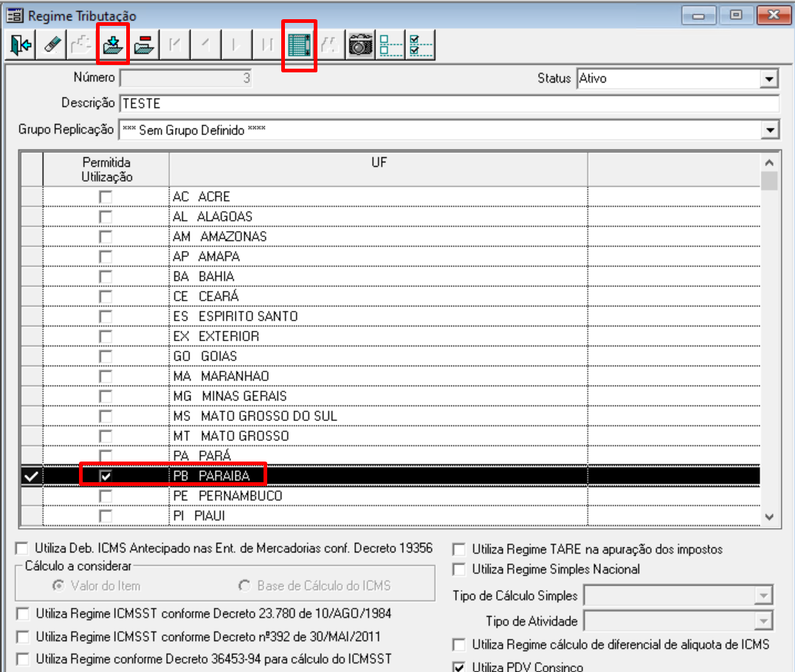Click the next record navigation icon
This screenshot has width=795, height=672.
coord(236,45)
